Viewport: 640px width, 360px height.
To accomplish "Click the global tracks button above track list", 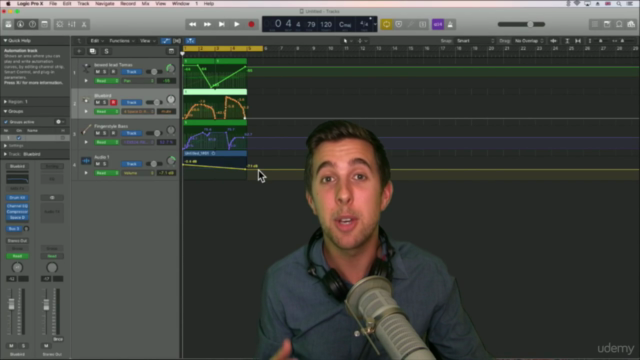I will (171, 51).
